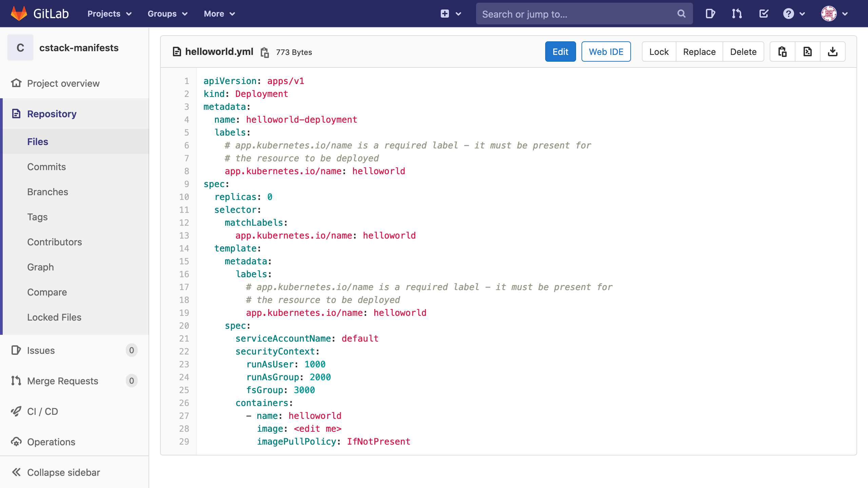Open the Issues icon in top navbar
This screenshot has height=488, width=868.
coord(710,14)
